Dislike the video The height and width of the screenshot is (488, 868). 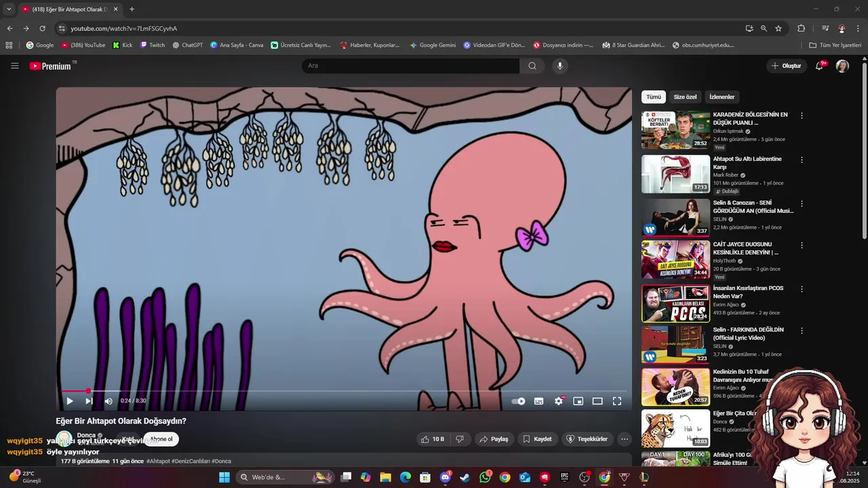coord(460,439)
